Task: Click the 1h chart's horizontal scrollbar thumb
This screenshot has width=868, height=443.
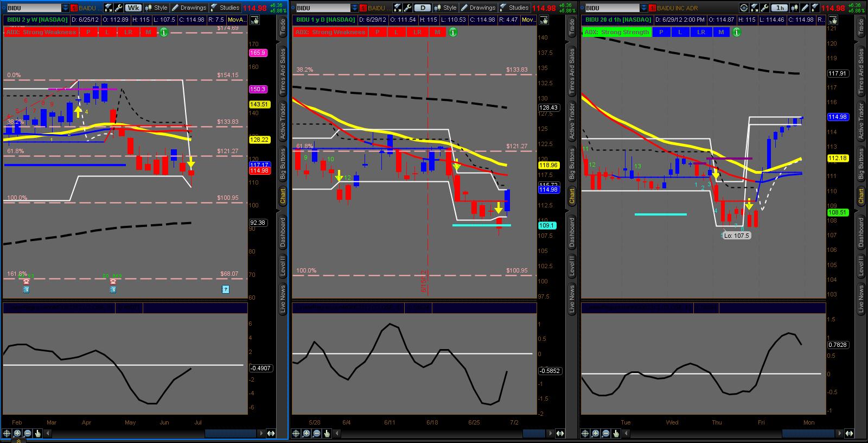Action: 808,433
